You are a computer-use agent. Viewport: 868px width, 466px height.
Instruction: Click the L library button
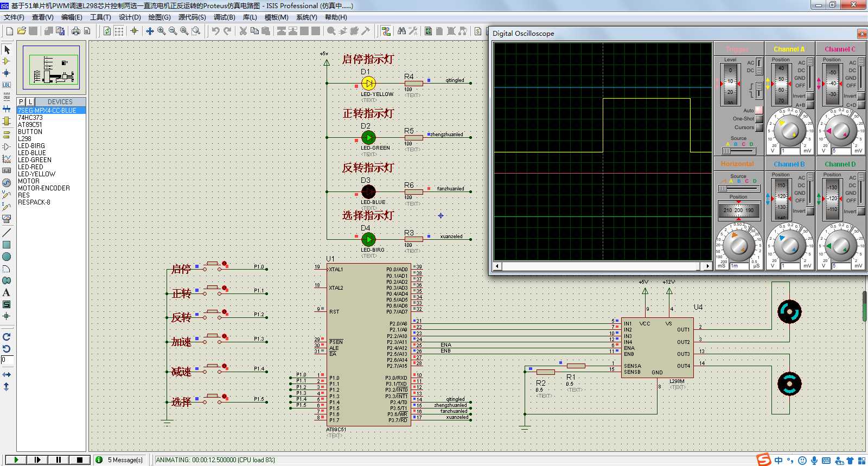[30, 101]
